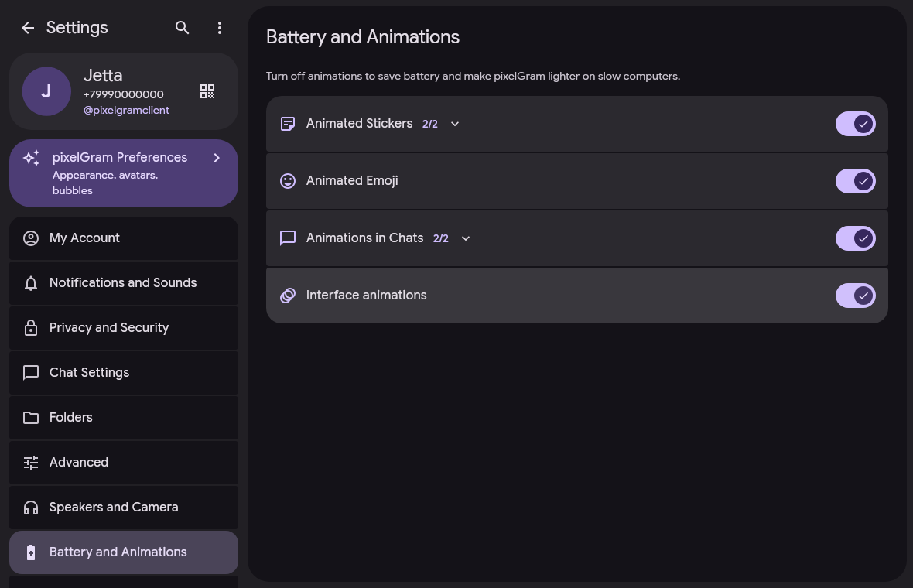Image resolution: width=913 pixels, height=588 pixels.
Task: Click the Advanced sliders icon
Action: tap(31, 462)
